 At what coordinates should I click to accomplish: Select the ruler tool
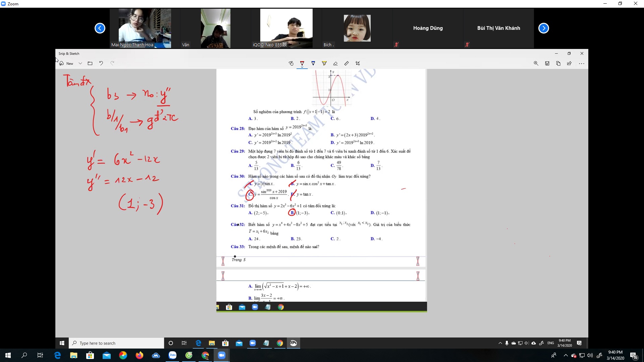346,63
